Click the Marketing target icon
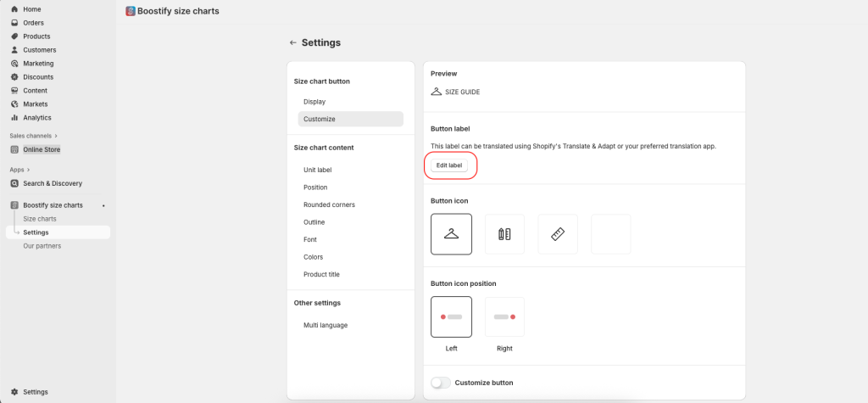The height and width of the screenshot is (403, 868). click(x=14, y=64)
